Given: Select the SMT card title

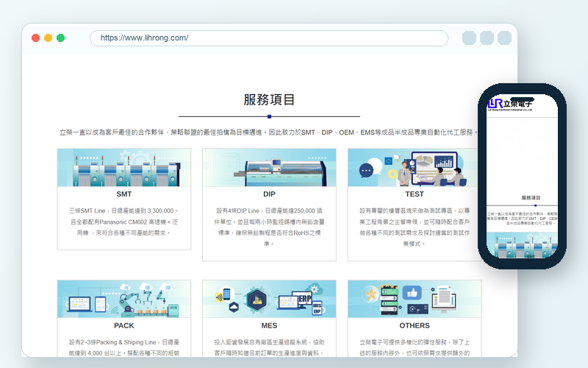Looking at the screenshot, I should (124, 194).
